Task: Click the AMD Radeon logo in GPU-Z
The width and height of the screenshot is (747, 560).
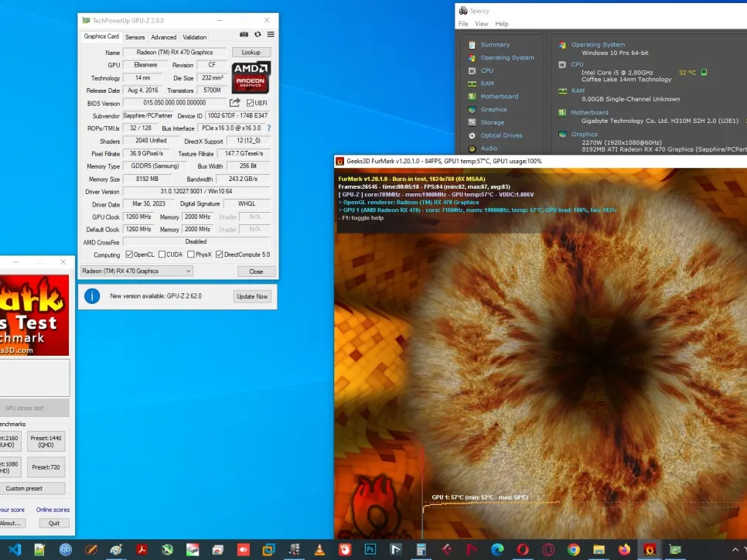Action: tap(251, 77)
